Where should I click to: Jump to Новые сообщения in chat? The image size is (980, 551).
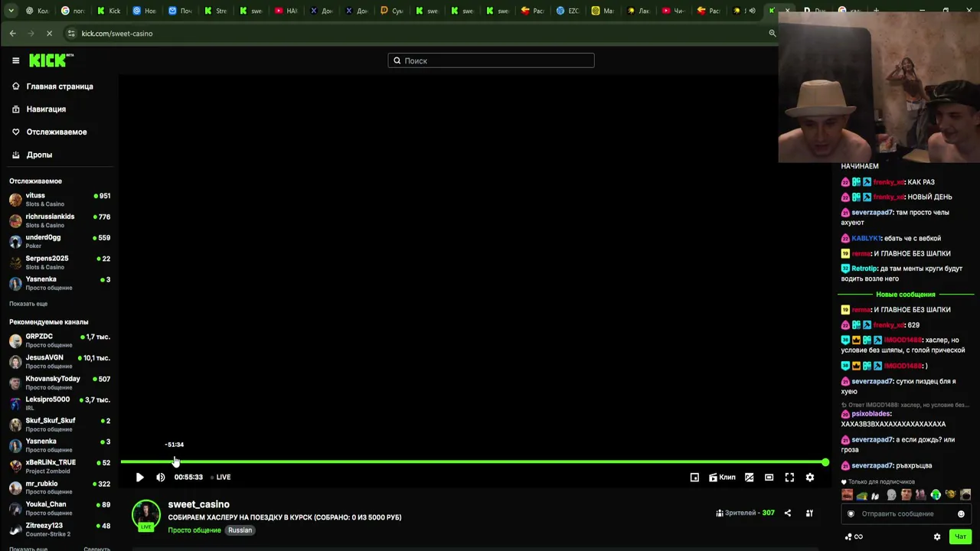coord(906,295)
